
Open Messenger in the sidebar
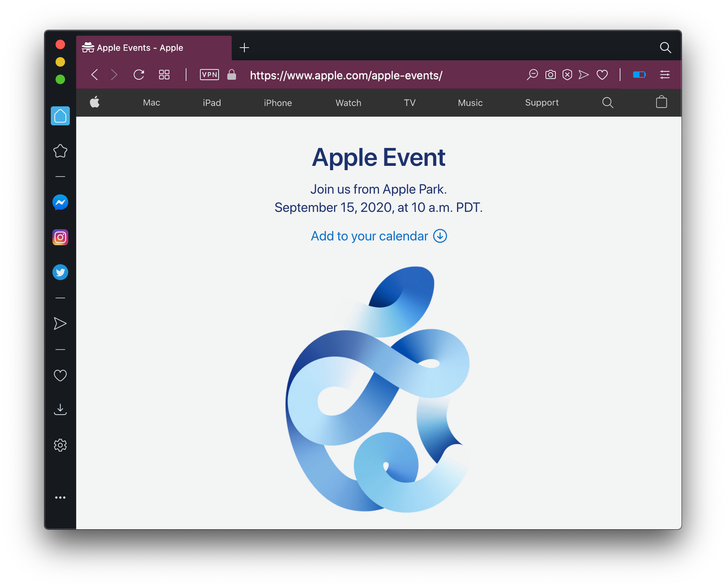click(60, 203)
